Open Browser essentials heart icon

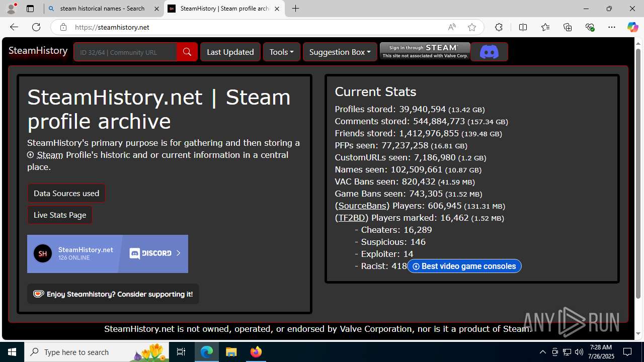[x=590, y=27]
